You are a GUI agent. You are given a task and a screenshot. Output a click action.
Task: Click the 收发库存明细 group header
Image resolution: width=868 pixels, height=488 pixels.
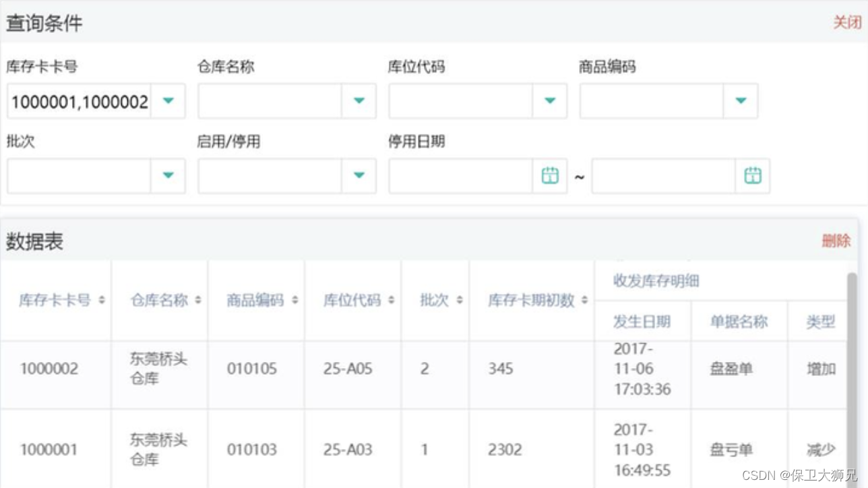pyautogui.click(x=656, y=281)
